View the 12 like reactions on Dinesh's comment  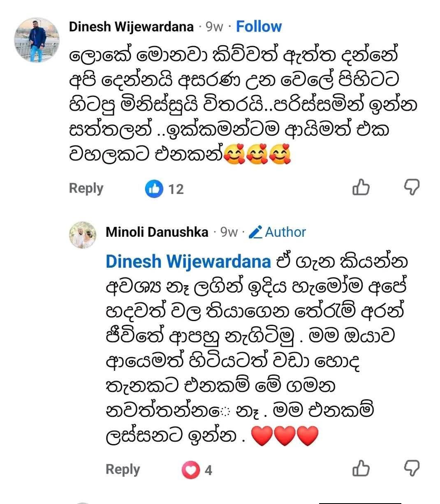[x=164, y=189]
